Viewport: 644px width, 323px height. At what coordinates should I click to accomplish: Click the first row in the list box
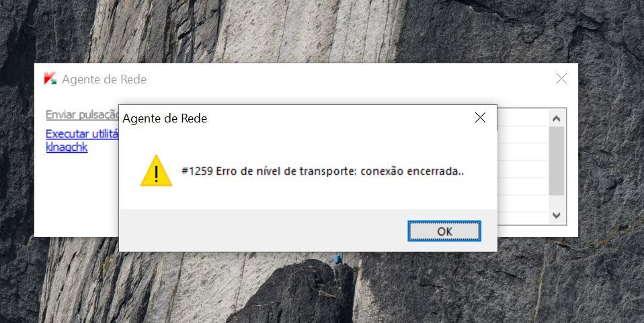pyautogui.click(x=523, y=118)
